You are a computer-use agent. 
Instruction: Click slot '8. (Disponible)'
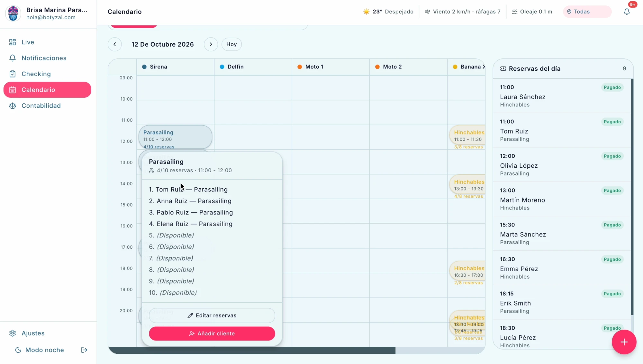171,270
